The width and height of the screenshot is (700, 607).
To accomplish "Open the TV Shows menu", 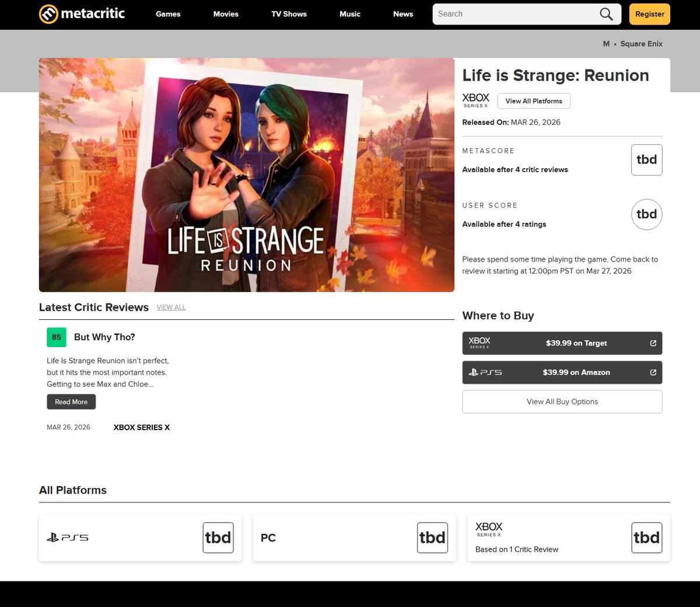I will [289, 14].
